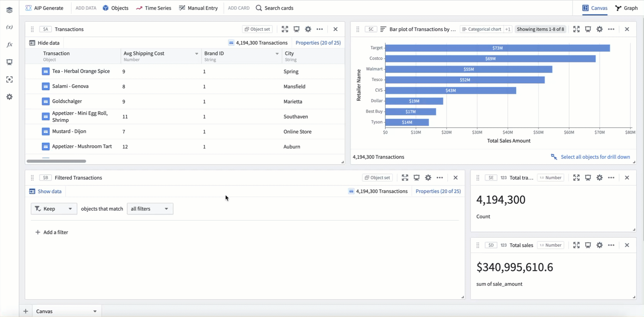Click the focus frame sidebar icon
Image resolution: width=644 pixels, height=317 pixels.
(x=9, y=79)
